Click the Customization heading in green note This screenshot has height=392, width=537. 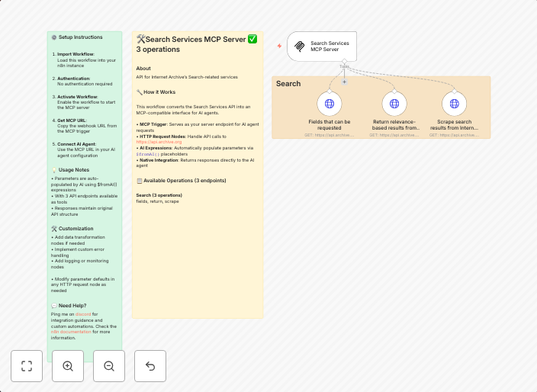(76, 228)
